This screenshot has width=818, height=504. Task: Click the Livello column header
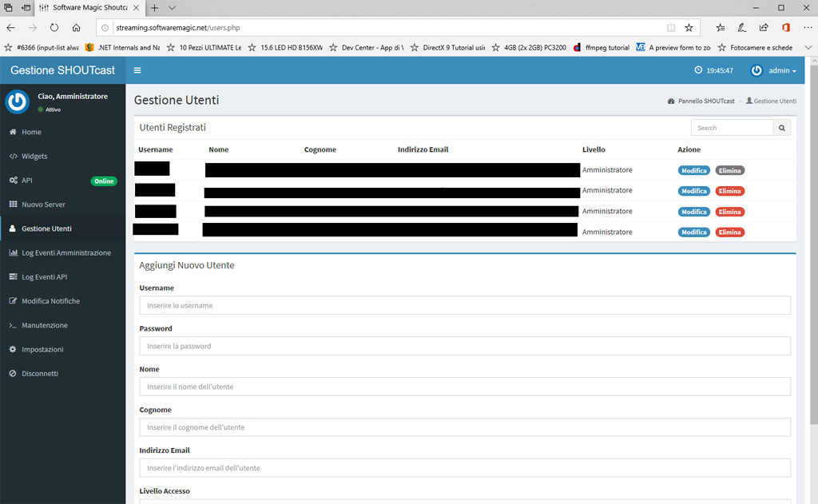[594, 149]
